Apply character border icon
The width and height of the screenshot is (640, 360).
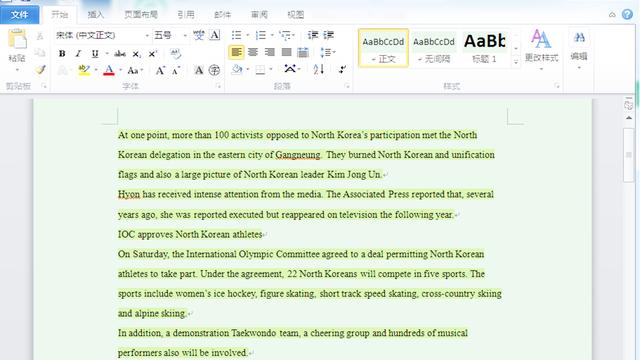point(215,35)
